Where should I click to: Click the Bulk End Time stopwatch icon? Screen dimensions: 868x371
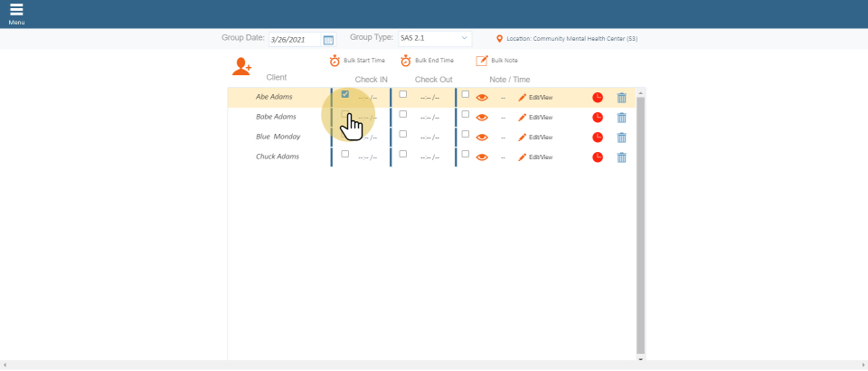coord(406,61)
